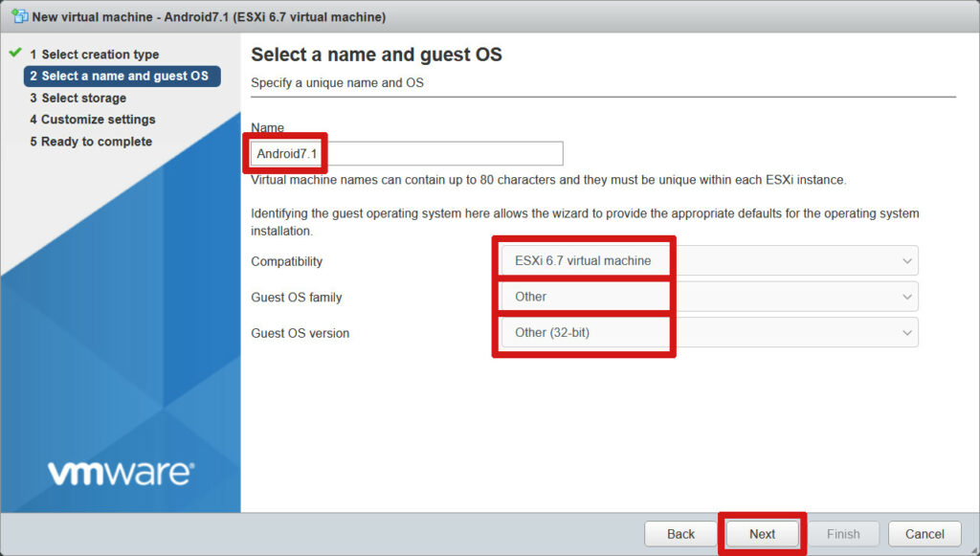Click the Compatibility label text
Screen dimensions: 980x556
pyautogui.click(x=287, y=262)
